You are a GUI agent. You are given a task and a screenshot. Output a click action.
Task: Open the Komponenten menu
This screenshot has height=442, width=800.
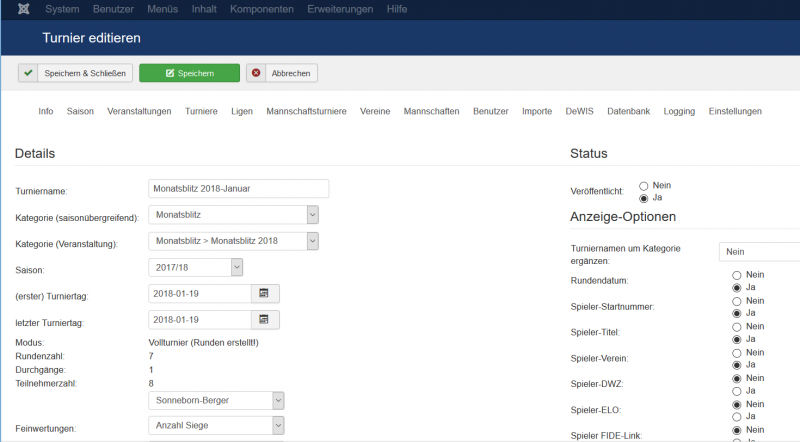click(262, 9)
